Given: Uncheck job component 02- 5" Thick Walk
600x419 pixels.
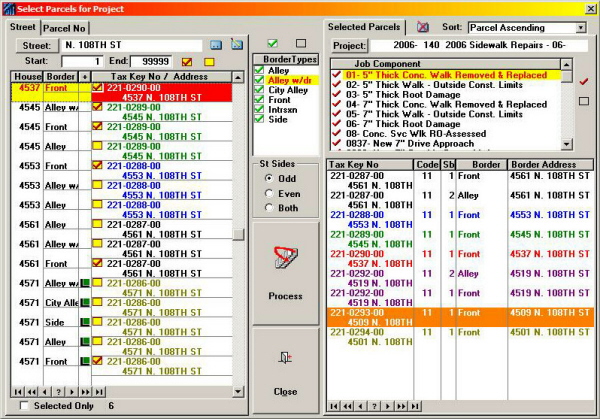Looking at the screenshot, I should point(337,85).
